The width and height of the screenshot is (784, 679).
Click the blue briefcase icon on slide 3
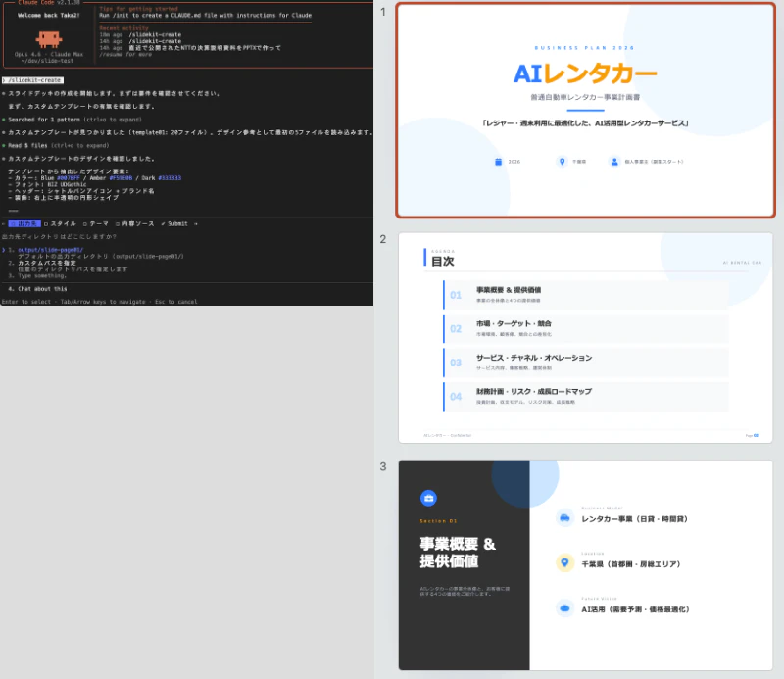tap(428, 498)
